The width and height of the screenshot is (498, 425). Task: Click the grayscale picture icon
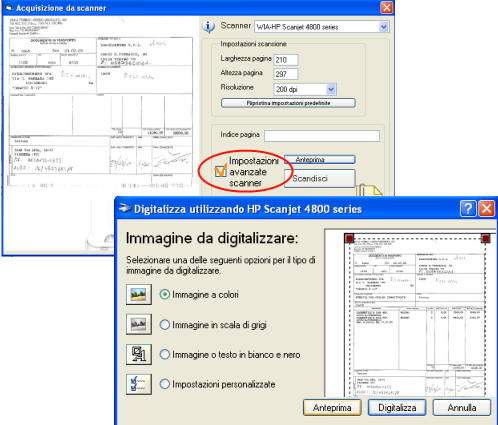pyautogui.click(x=139, y=324)
